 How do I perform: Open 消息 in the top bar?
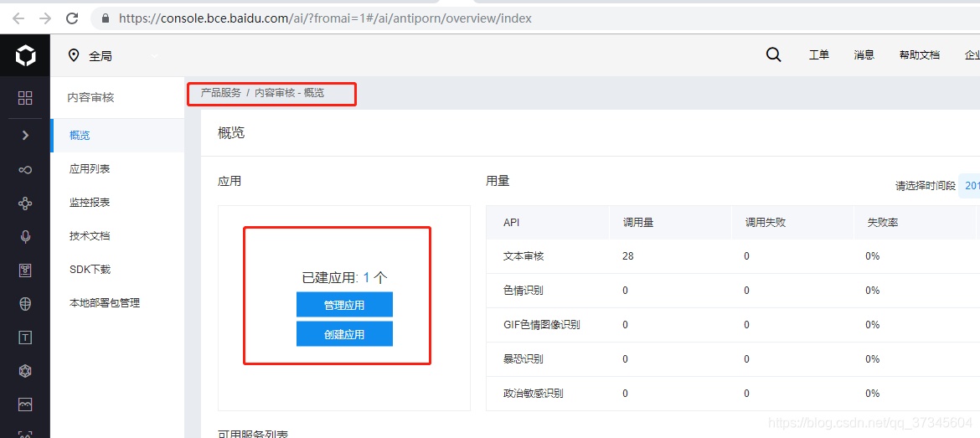[864, 55]
